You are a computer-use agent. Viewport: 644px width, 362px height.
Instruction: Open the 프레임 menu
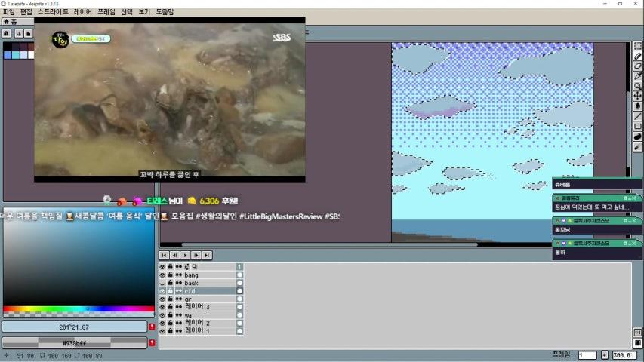[106, 12]
